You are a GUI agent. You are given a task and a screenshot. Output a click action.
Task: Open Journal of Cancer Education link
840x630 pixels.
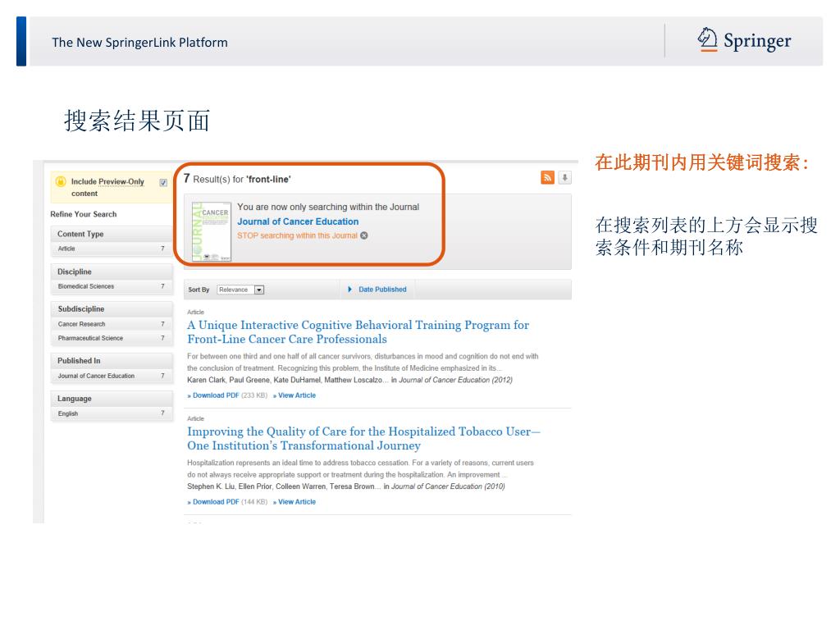298,221
